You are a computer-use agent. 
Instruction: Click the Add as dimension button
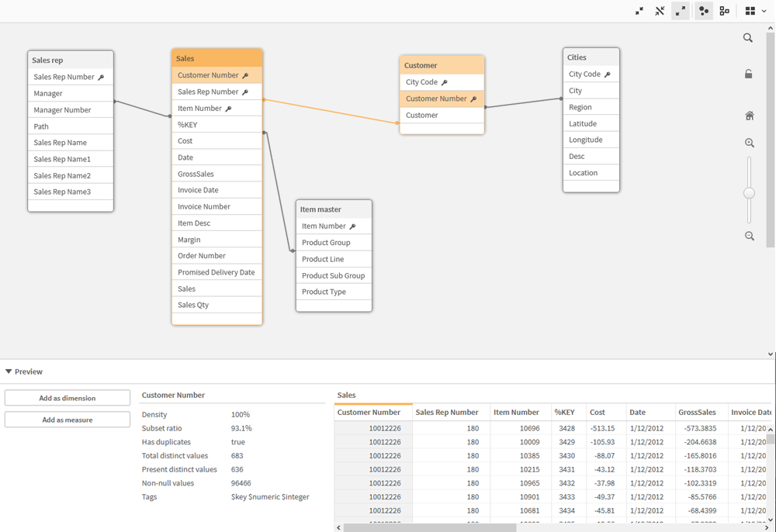click(67, 397)
